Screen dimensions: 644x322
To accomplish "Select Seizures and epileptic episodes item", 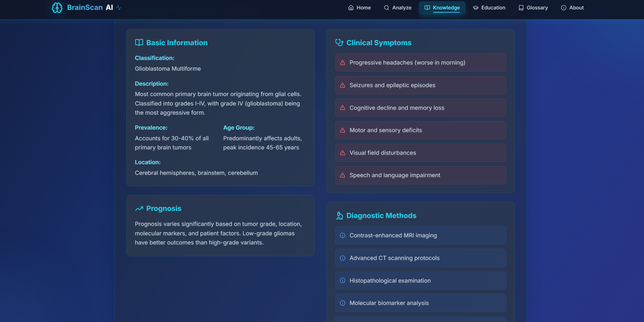I will [x=420, y=85].
